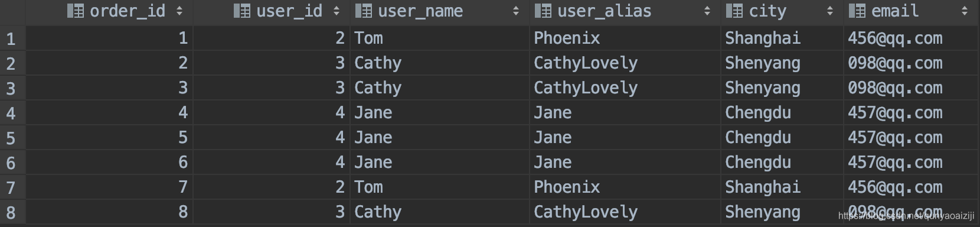Screen dimensions: 980x227
Task: Click user_alias cell CathyLovely in row 2
Action: [x=625, y=63]
